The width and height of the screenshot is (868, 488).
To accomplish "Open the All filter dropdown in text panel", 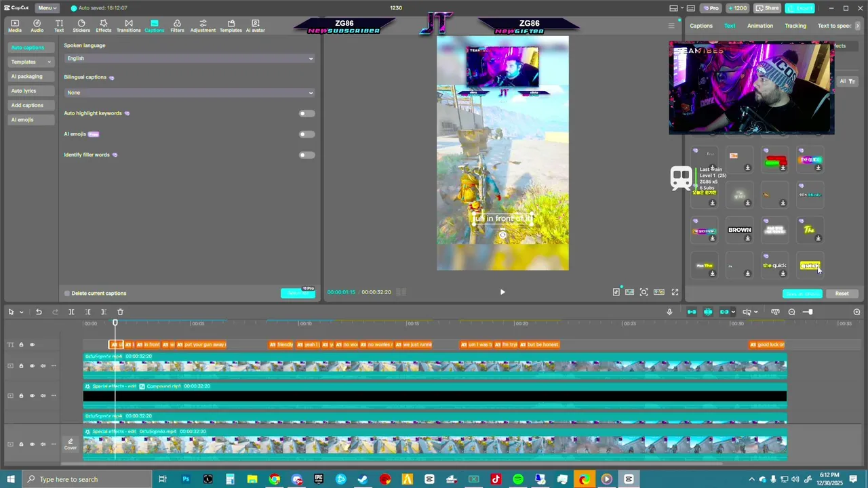I will 847,81.
